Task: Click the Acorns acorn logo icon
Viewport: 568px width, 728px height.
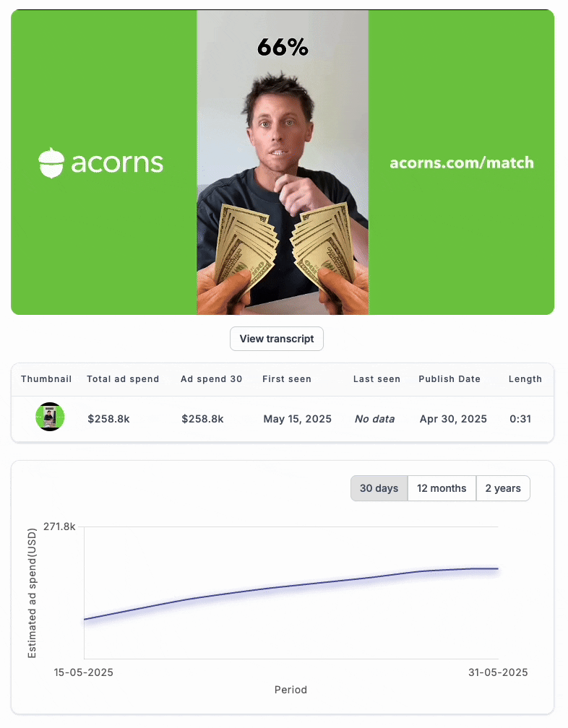Action: click(51, 163)
